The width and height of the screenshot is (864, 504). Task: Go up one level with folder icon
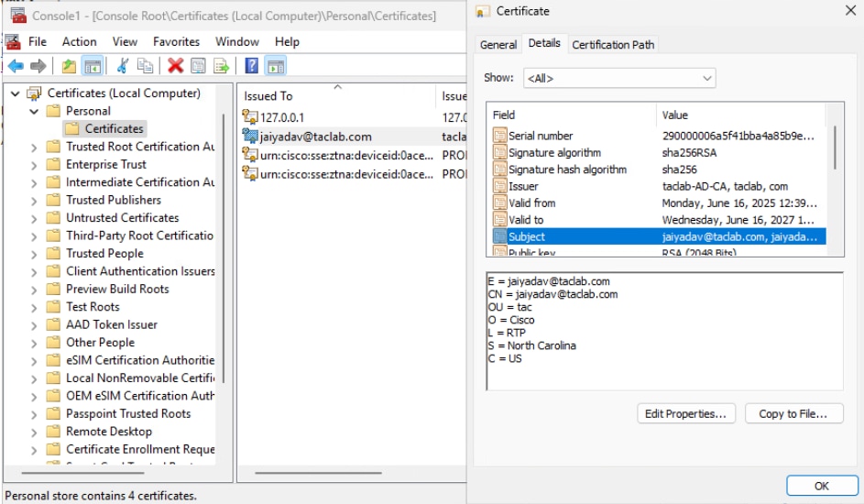[69, 66]
